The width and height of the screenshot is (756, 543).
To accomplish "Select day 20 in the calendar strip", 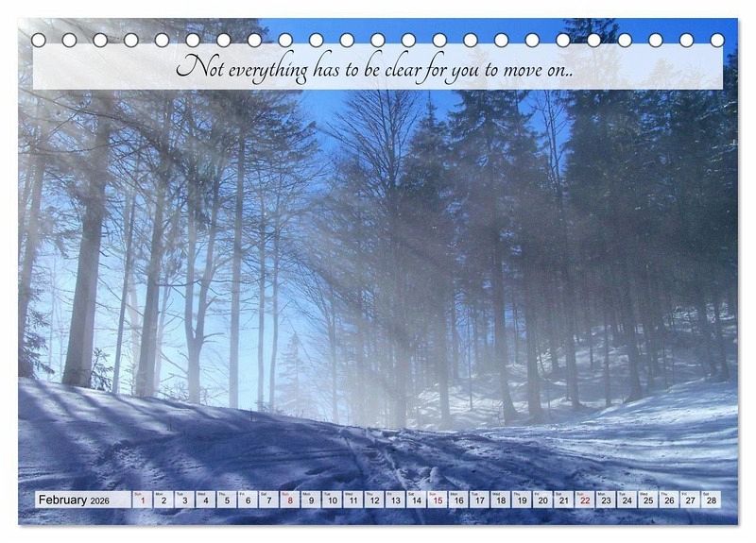I will [x=542, y=500].
